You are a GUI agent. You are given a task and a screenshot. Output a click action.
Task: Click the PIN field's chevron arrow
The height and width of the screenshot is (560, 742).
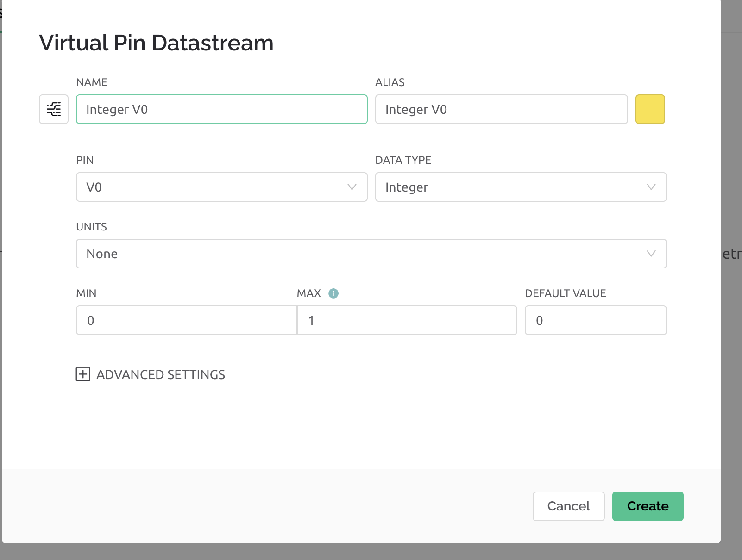point(352,187)
